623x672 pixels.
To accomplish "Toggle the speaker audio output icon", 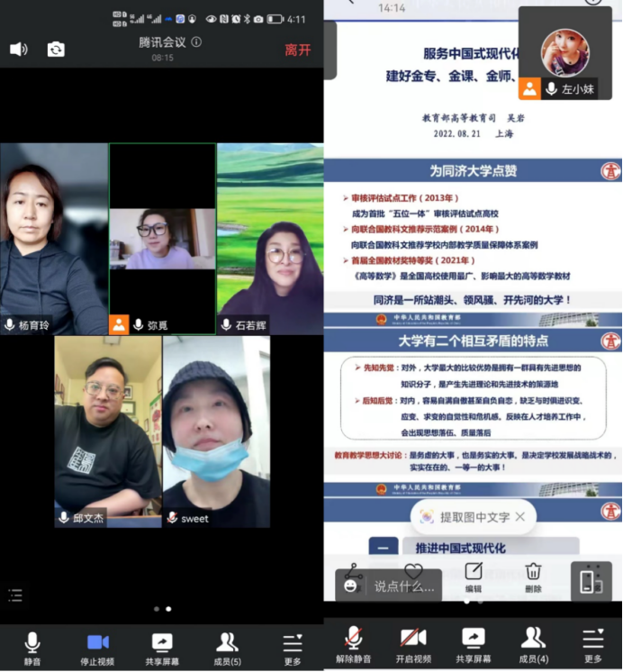I will tap(18, 50).
